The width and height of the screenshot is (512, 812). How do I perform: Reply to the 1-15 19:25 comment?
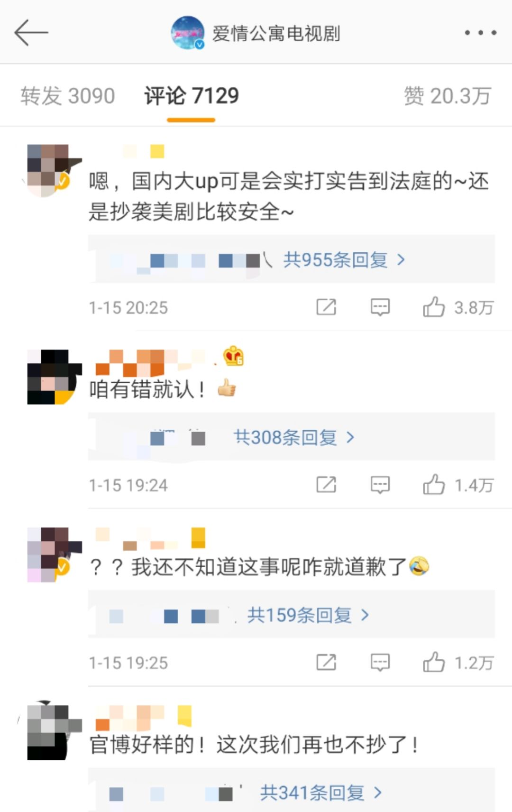380,662
